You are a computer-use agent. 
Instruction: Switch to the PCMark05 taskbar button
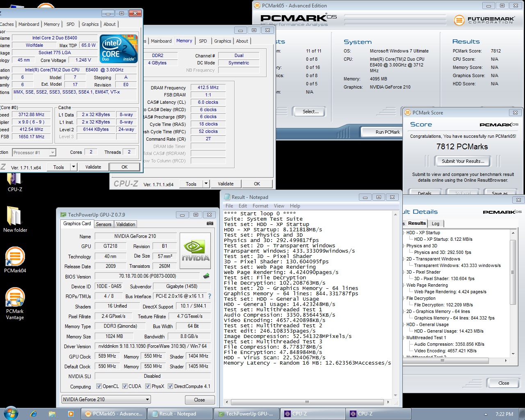click(x=114, y=414)
